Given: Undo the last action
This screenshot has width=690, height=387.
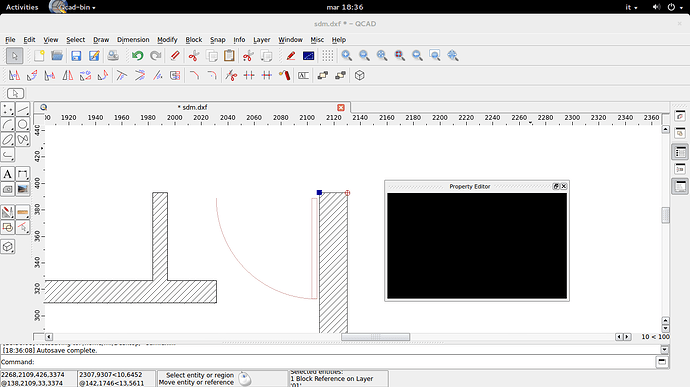Looking at the screenshot, I should 138,56.
